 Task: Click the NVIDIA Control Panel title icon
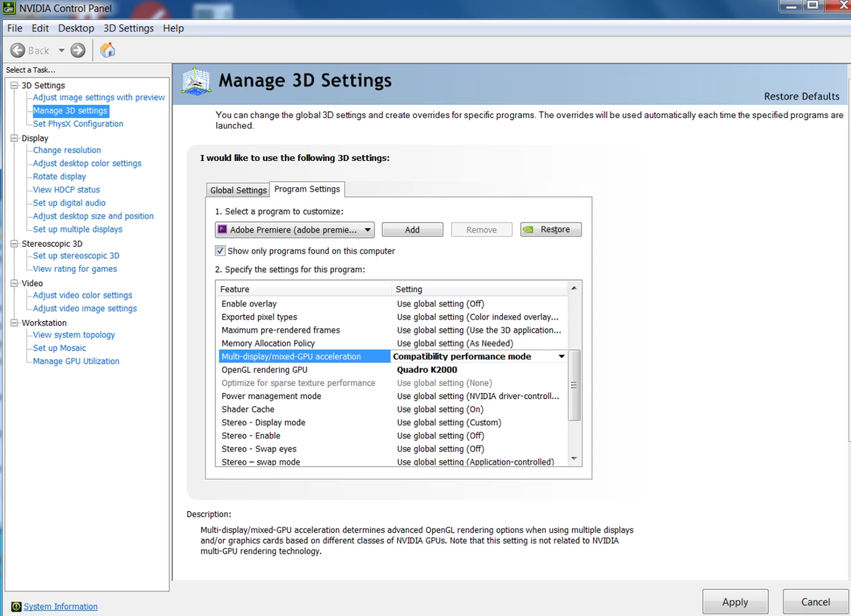tap(9, 8)
